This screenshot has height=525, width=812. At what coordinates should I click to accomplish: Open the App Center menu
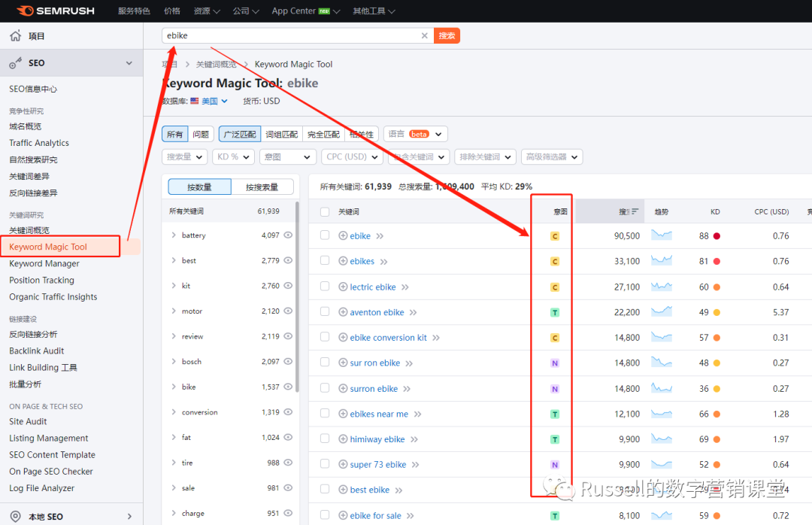point(305,11)
